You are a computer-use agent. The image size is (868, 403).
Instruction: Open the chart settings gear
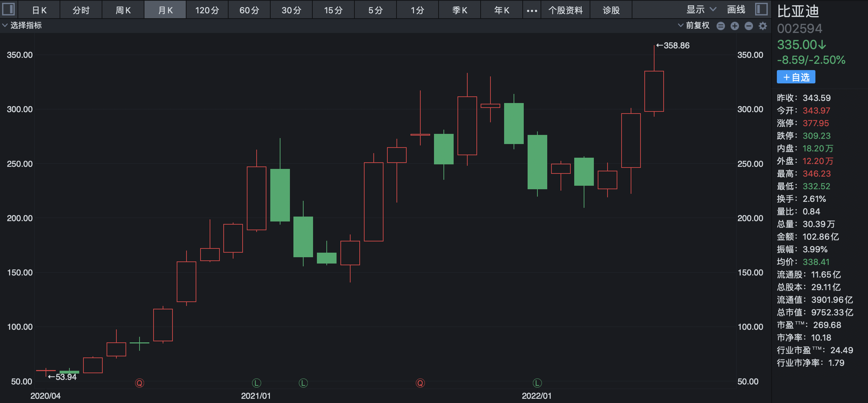coord(763,26)
